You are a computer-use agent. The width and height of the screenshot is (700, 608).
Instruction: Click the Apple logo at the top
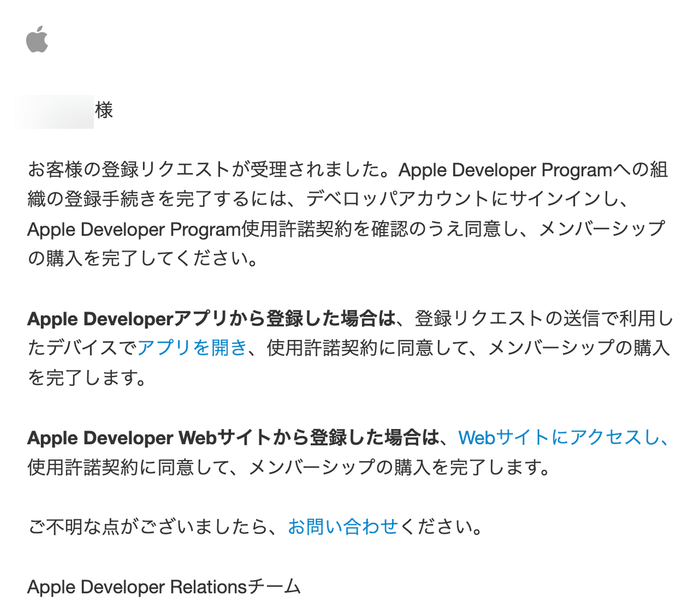(37, 39)
